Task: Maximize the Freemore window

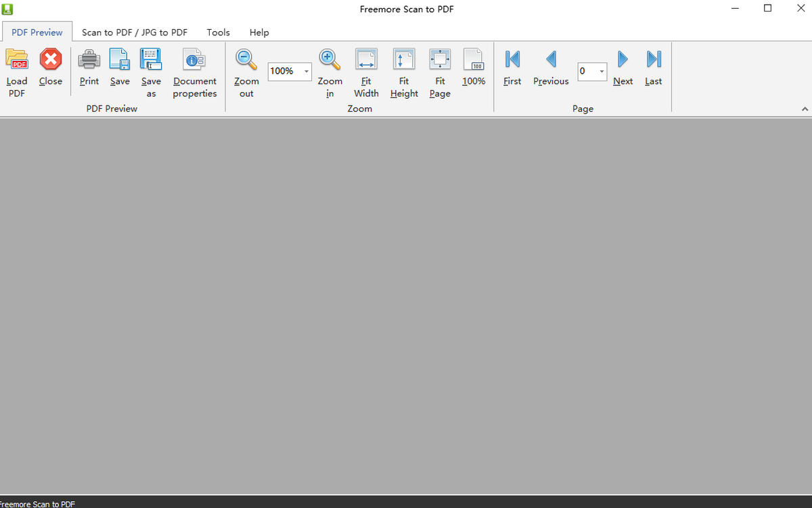Action: click(767, 9)
